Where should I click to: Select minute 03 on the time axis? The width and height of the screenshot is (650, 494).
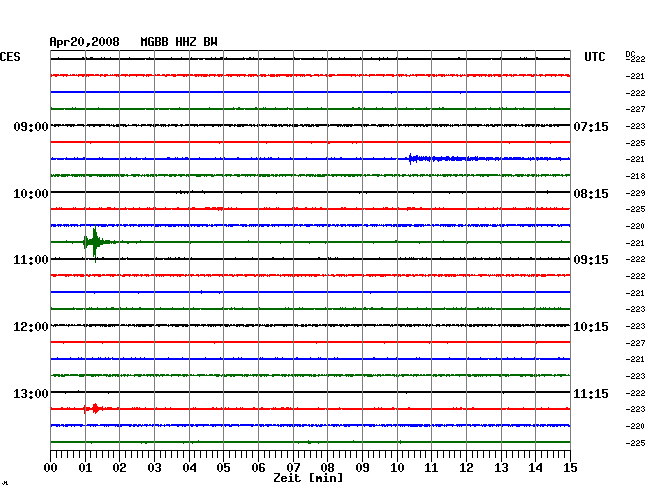coord(155,468)
